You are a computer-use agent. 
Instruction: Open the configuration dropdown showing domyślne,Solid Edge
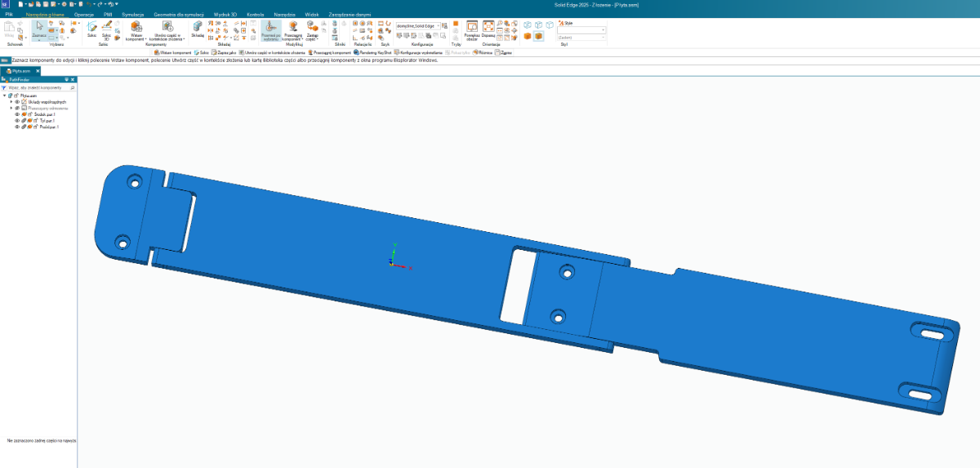(418, 25)
